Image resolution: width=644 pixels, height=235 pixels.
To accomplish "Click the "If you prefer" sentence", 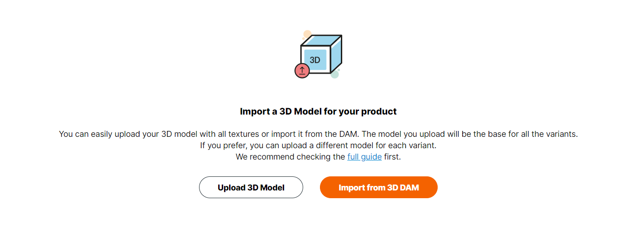I will 318,145.
